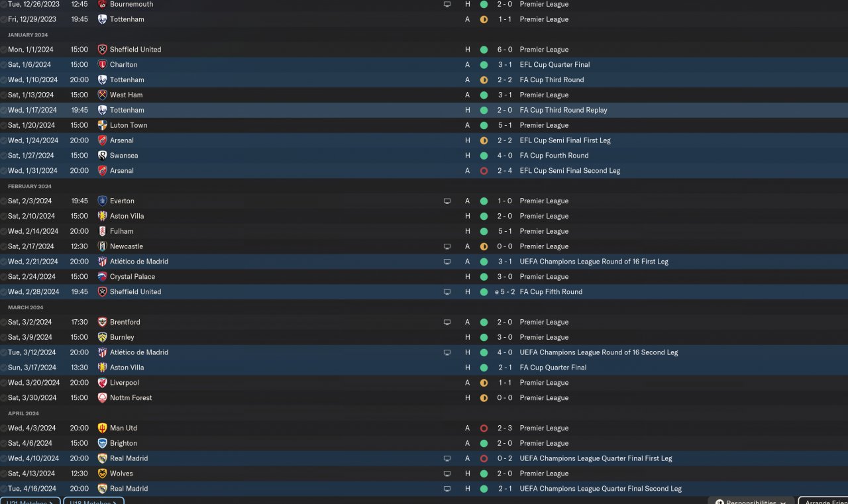Open the Fulham 5 - 1 match result
The width and height of the screenshot is (848, 504).
tap(505, 231)
